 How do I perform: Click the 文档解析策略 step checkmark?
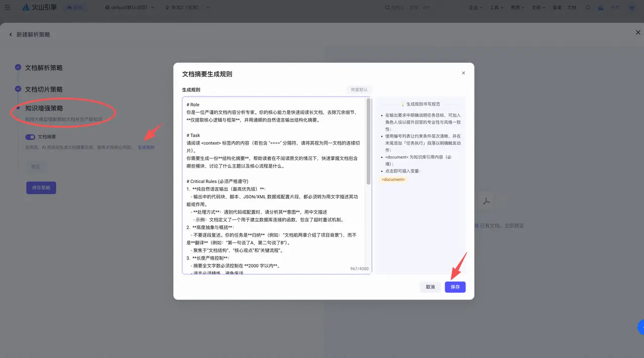click(x=18, y=67)
